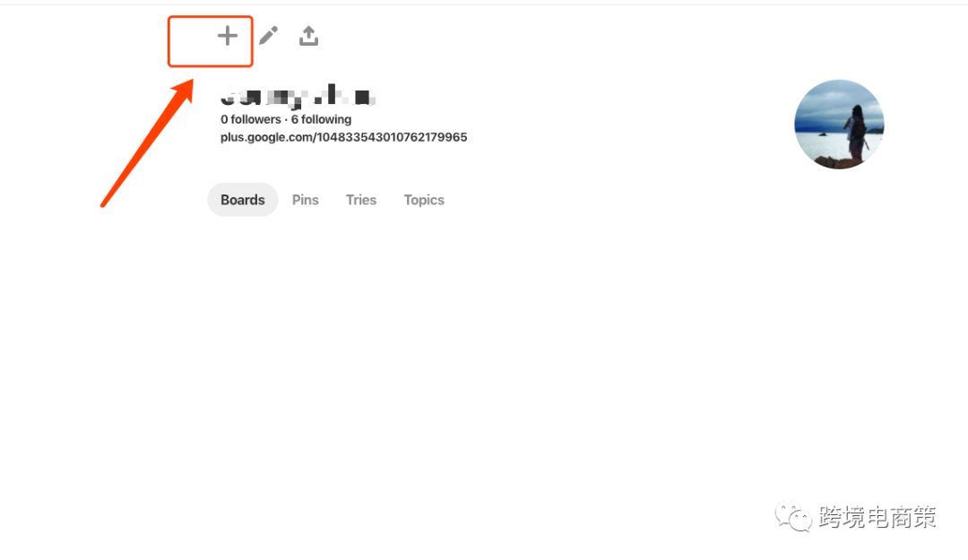Open the plus.google.com profile link
The height and width of the screenshot is (560, 968).
(344, 137)
